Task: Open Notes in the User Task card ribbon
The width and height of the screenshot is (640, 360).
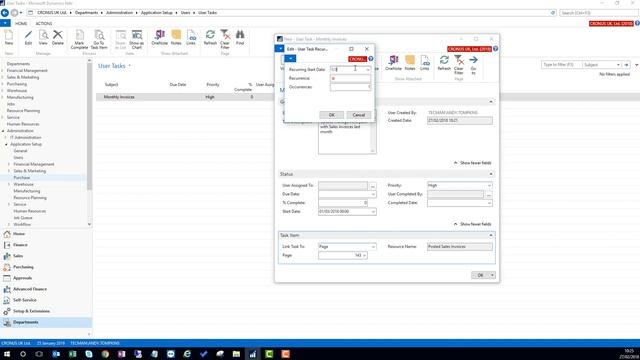Action: 410,63
